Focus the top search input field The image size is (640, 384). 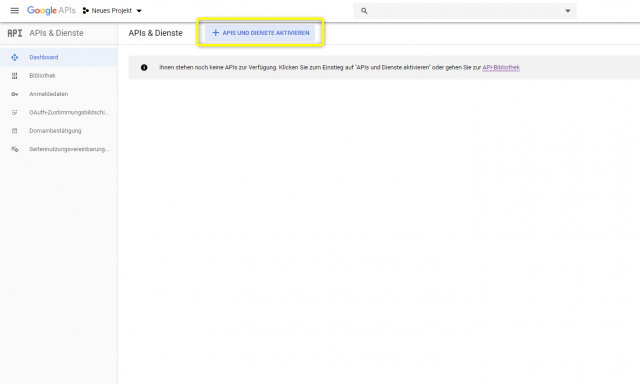pos(465,11)
